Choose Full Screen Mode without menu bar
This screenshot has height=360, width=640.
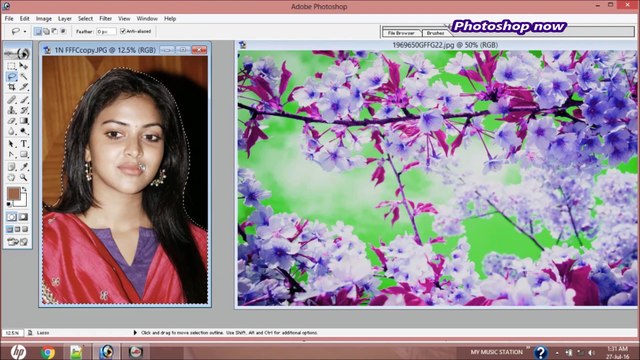point(25,229)
